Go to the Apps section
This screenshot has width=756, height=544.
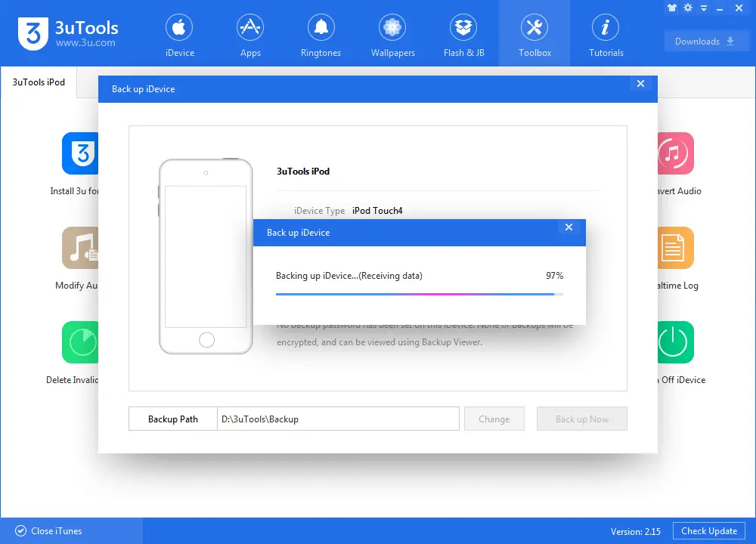pos(250,36)
